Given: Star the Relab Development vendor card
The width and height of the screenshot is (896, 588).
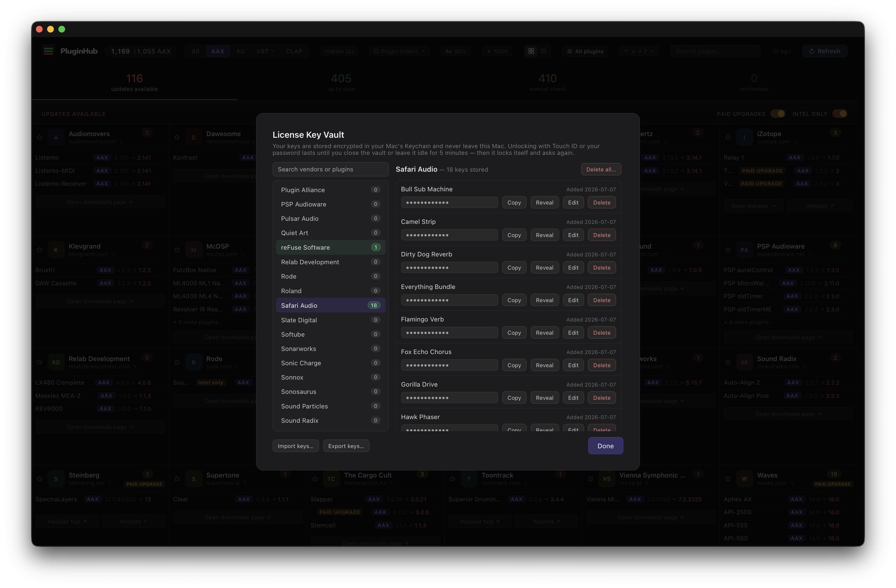Looking at the screenshot, I should 40,362.
